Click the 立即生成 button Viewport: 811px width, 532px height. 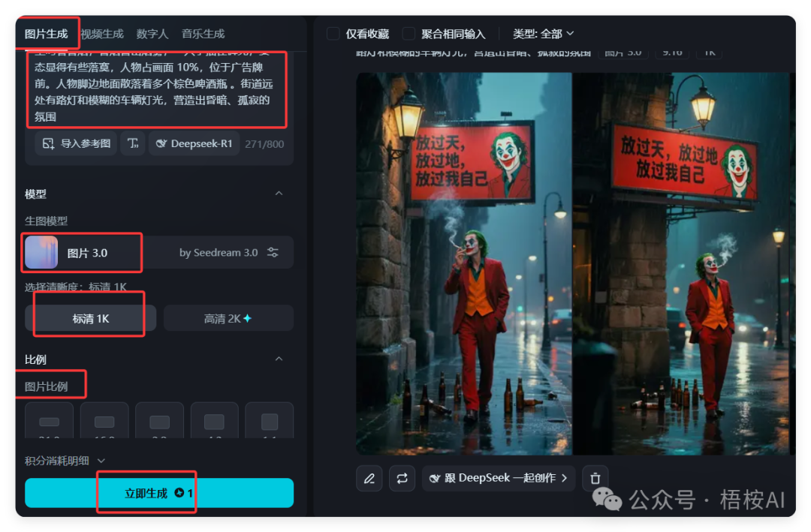tap(159, 493)
